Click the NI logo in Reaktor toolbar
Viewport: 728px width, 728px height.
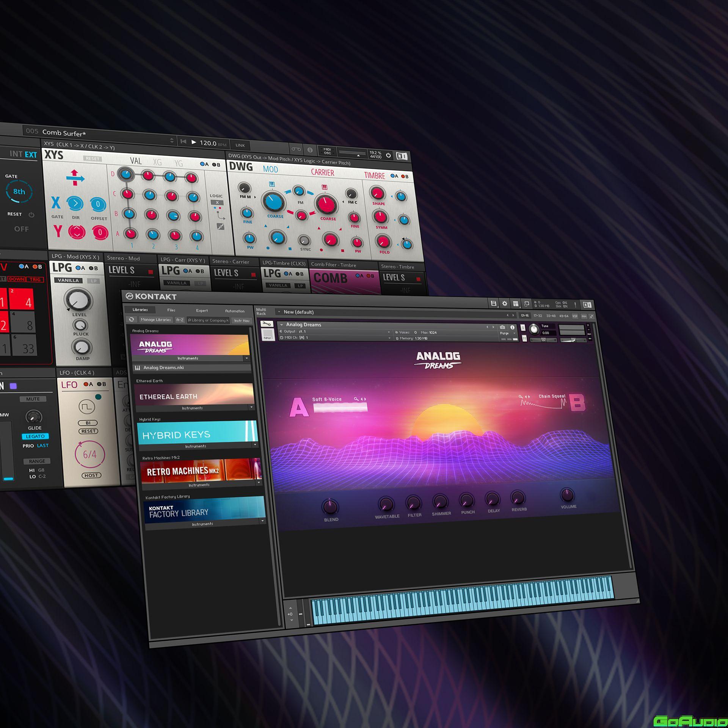click(x=401, y=156)
